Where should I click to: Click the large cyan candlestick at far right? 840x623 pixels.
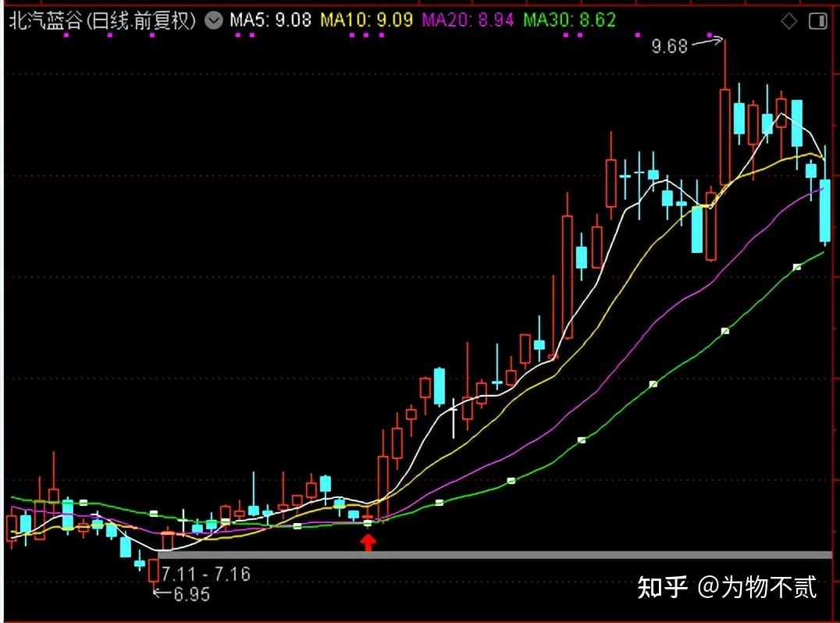point(824,211)
